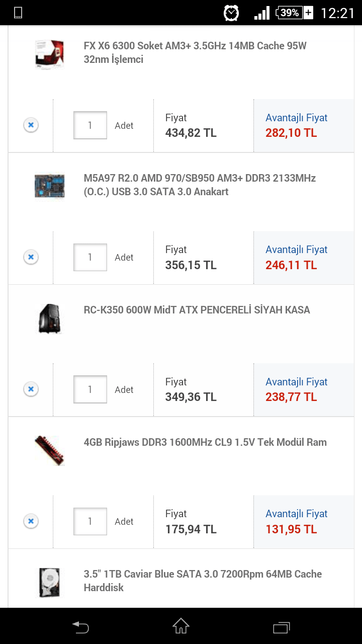Remove the M5A97 R2.0 motherboard item
This screenshot has width=362, height=644.
(x=31, y=257)
